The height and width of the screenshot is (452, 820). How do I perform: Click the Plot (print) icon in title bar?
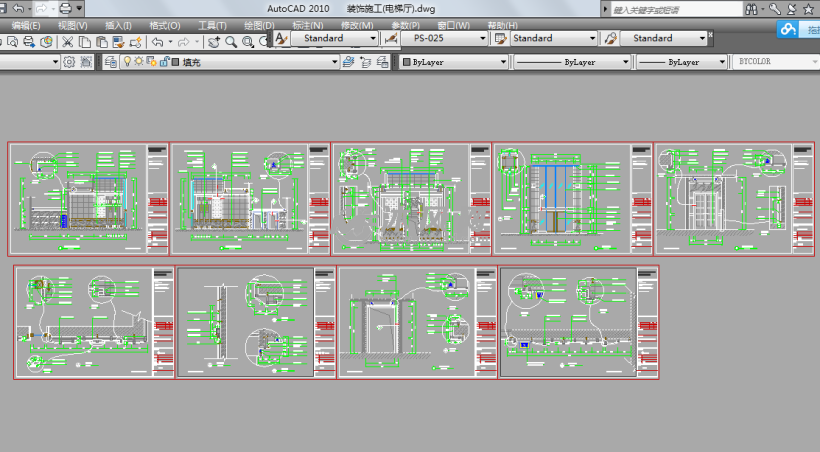64,8
